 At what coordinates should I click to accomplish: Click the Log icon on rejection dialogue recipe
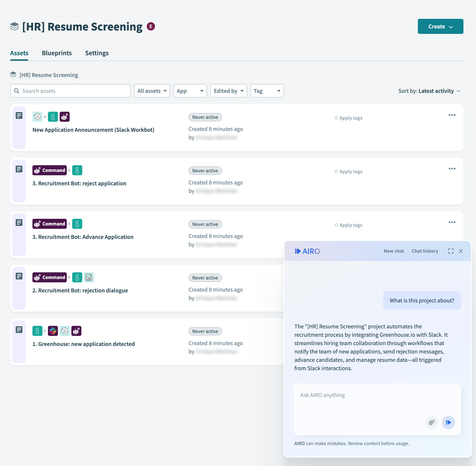[x=89, y=277]
